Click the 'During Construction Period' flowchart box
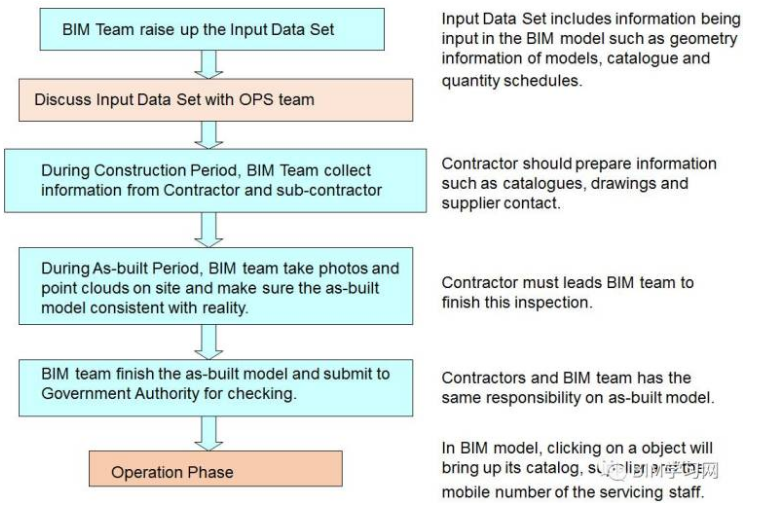Image resolution: width=761 pixels, height=514 pixels. tap(215, 181)
